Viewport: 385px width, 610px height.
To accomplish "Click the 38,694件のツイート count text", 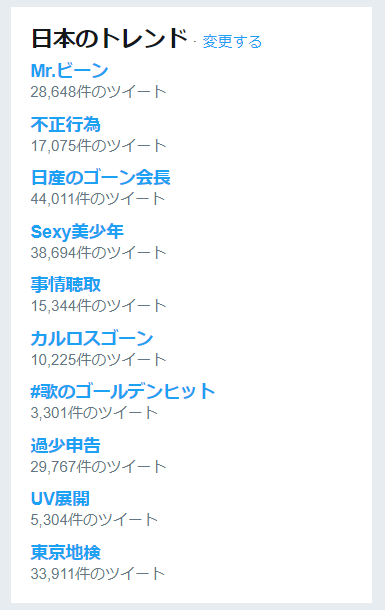I will [x=98, y=252].
